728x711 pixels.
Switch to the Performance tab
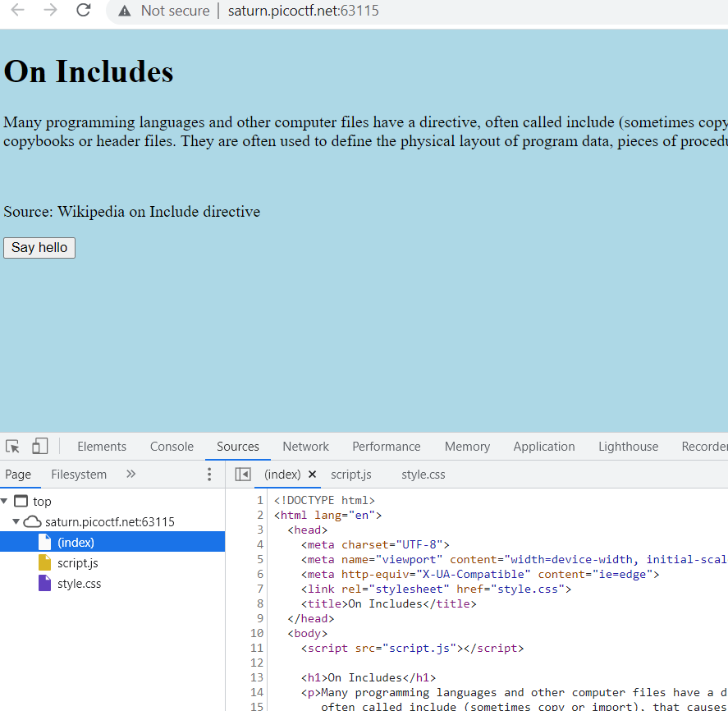click(x=387, y=447)
